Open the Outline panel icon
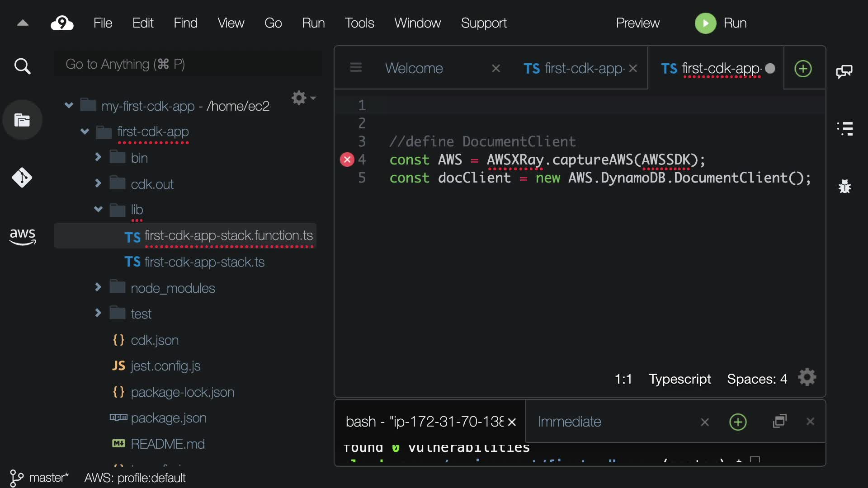This screenshot has height=488, width=868. coord(844,129)
